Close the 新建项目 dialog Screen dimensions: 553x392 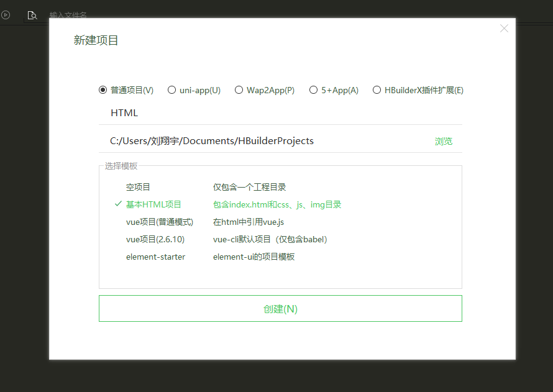point(504,29)
